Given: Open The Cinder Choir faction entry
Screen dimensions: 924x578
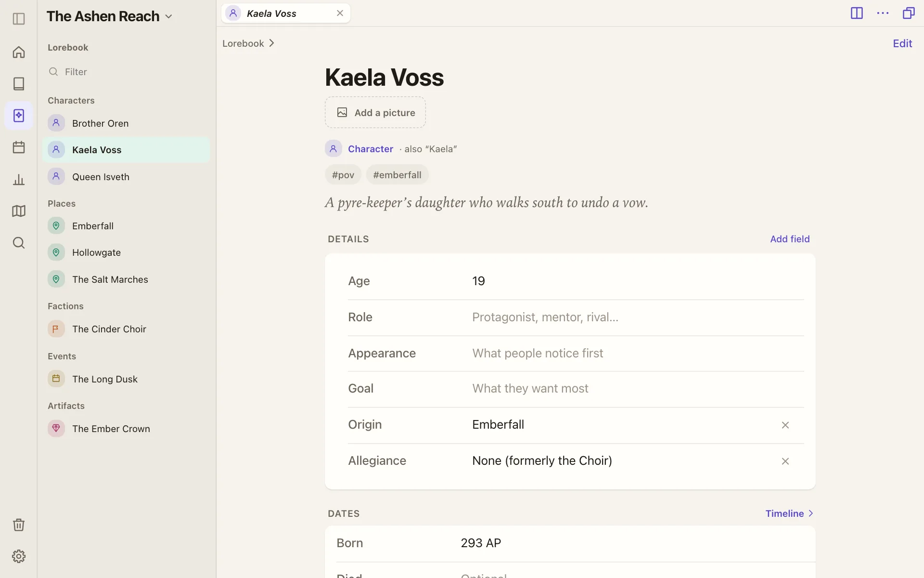Looking at the screenshot, I should pos(126,329).
